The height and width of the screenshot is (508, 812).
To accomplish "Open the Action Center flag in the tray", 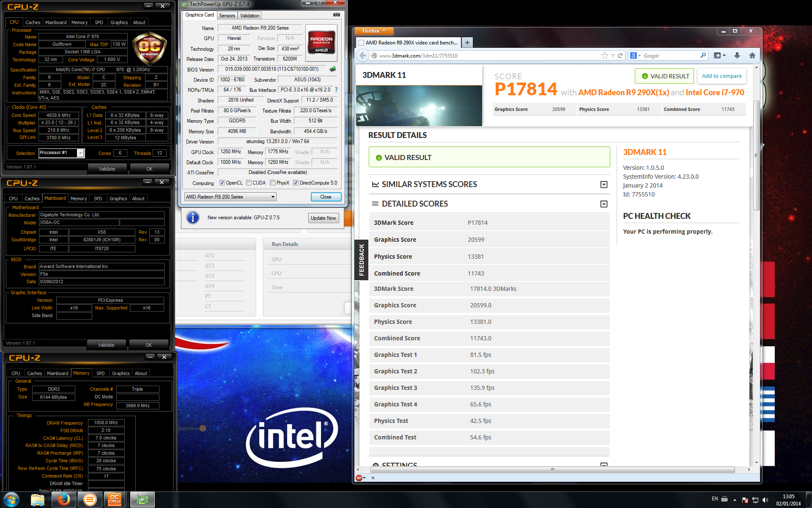I will pyautogui.click(x=745, y=500).
